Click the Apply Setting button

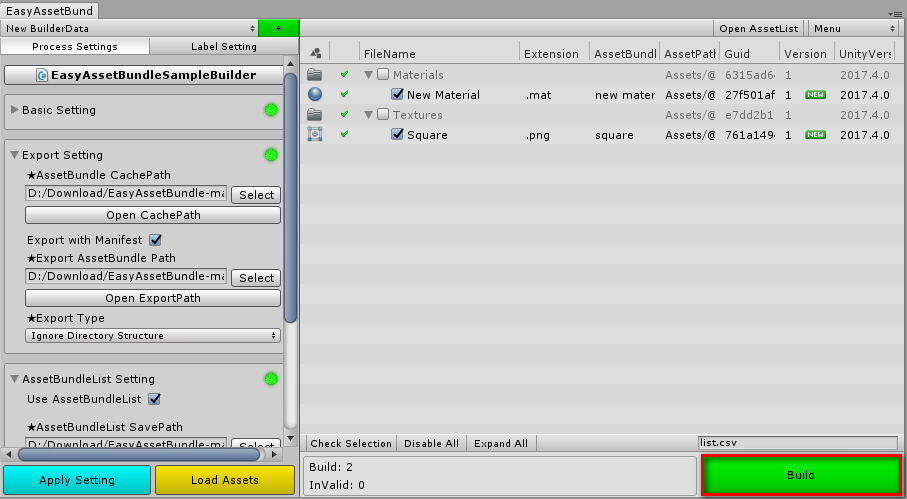pos(77,480)
